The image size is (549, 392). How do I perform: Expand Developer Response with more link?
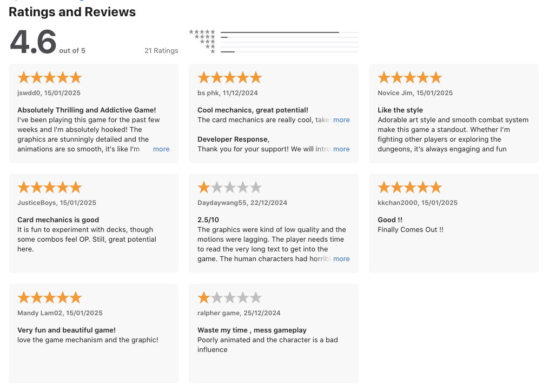[341, 149]
